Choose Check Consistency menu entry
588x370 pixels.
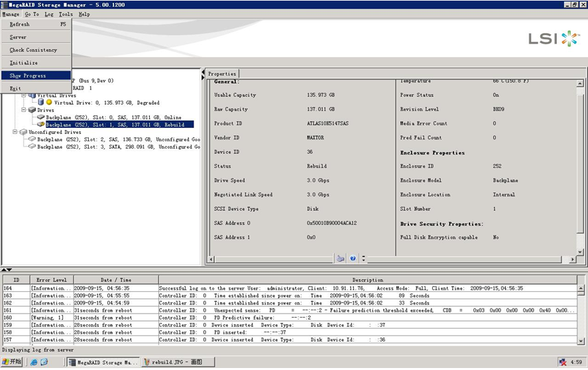coord(33,50)
